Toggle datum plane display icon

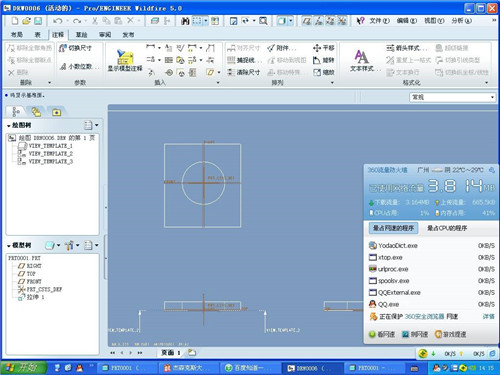coord(307,21)
